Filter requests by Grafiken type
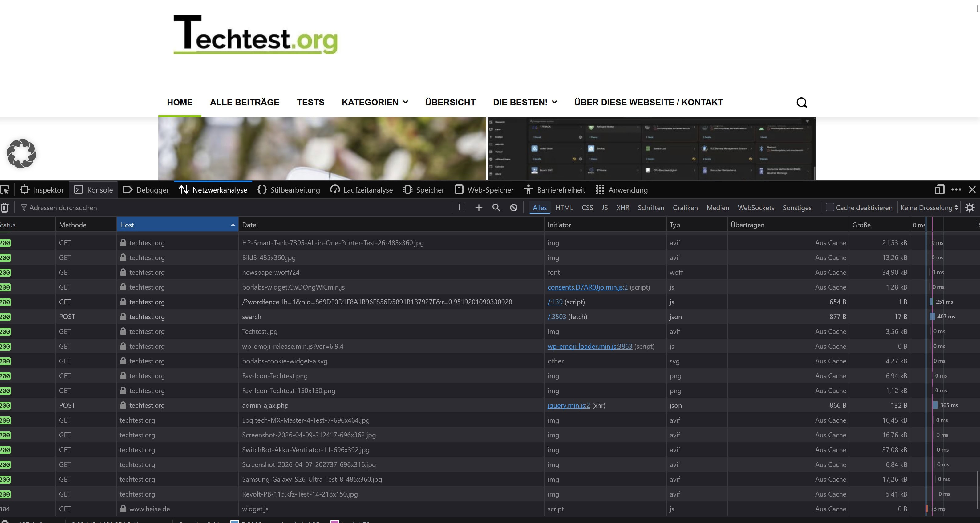The width and height of the screenshot is (980, 523). point(685,208)
